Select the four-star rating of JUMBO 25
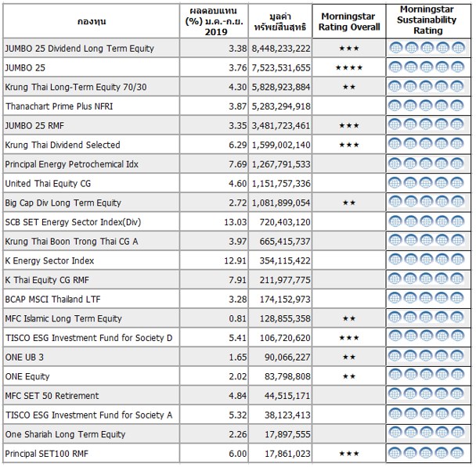The width and height of the screenshot is (476, 467). (349, 67)
